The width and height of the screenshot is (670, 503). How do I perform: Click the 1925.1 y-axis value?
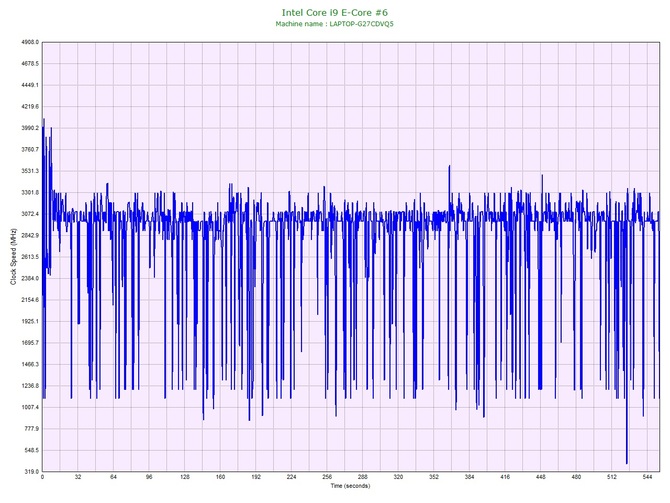coord(30,321)
